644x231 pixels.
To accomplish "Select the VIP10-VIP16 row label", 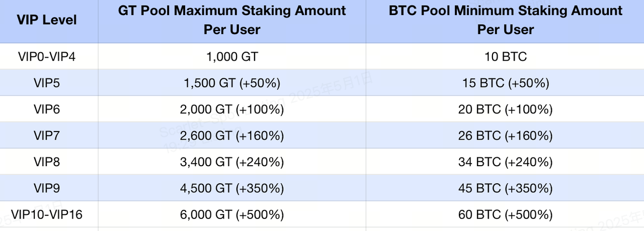I will coord(47,214).
